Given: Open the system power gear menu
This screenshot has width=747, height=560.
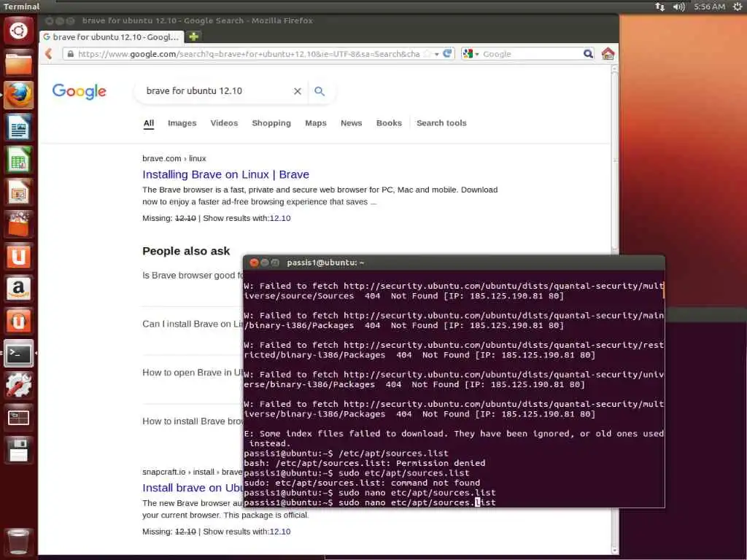Looking at the screenshot, I should 738,7.
